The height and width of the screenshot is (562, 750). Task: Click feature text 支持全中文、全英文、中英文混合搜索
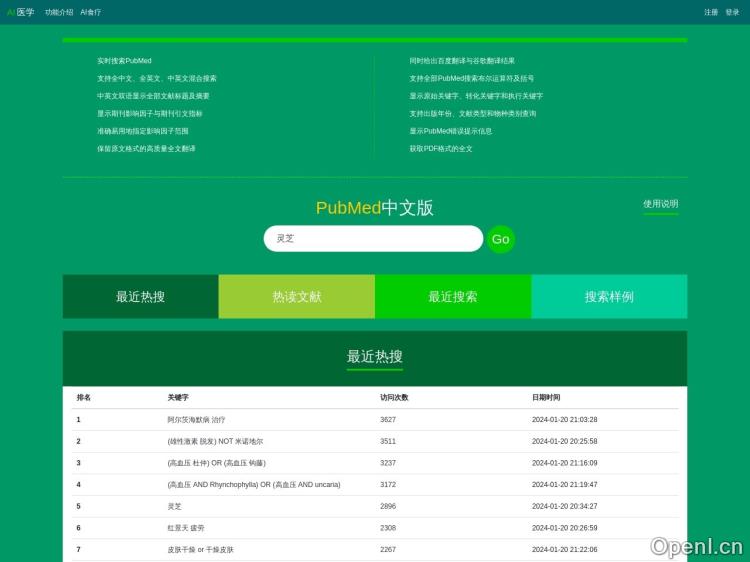tap(157, 78)
